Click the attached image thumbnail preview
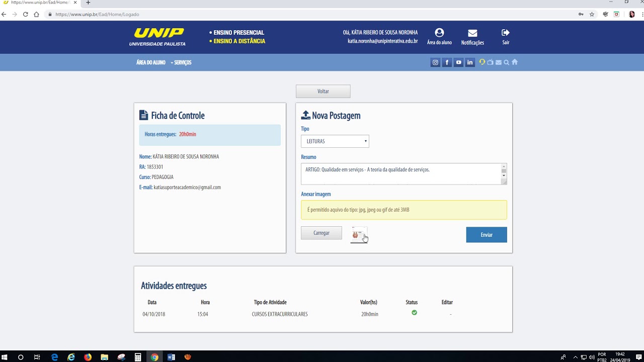Screen dimensions: 644x362 click(x=359, y=234)
